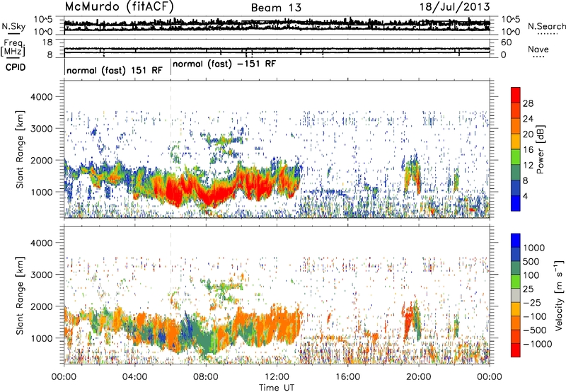Viewport: 566px width, 392px height.
Task: Click the 16:00 time tick label
Action: (x=347, y=377)
